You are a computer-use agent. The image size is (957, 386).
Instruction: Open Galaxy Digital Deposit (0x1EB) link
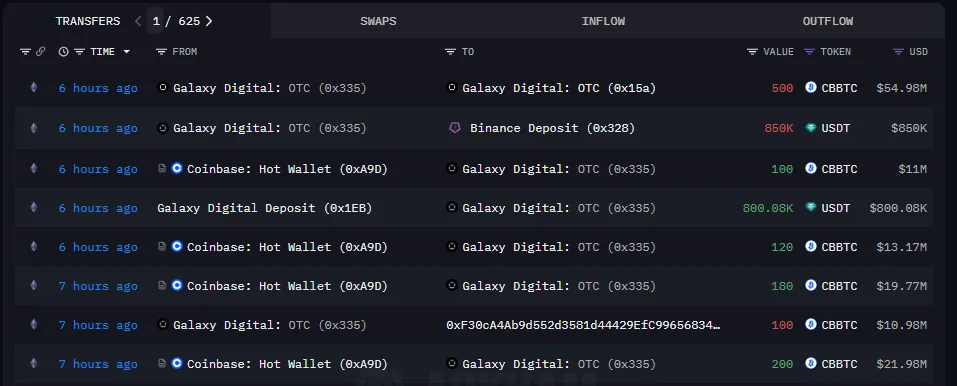pyautogui.click(x=264, y=208)
